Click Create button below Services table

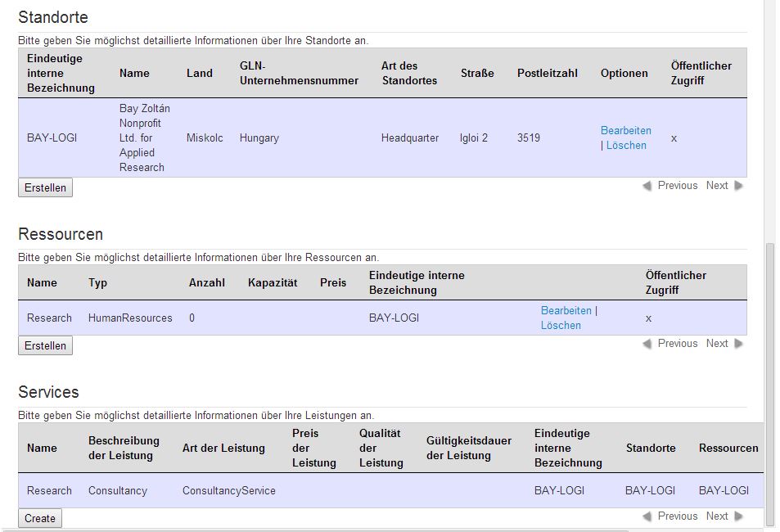pos(40,518)
